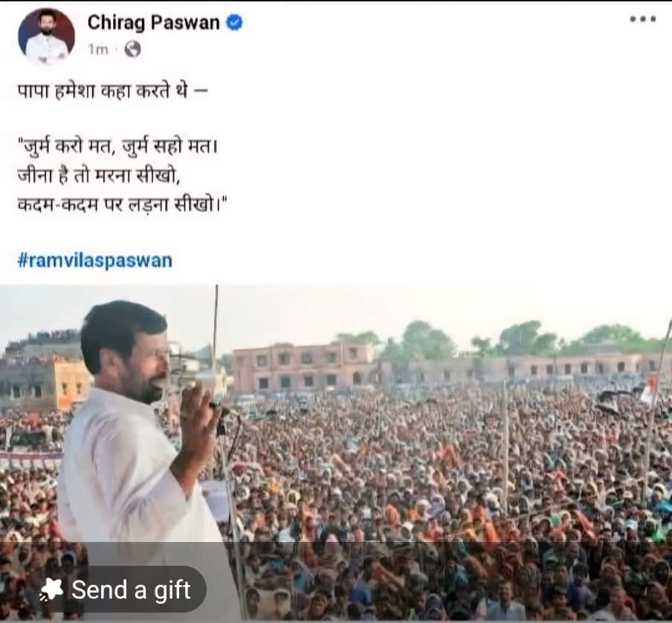The width and height of the screenshot is (672, 623).
Task: Click the star gift icon in Send a gift
Action: (x=51, y=589)
